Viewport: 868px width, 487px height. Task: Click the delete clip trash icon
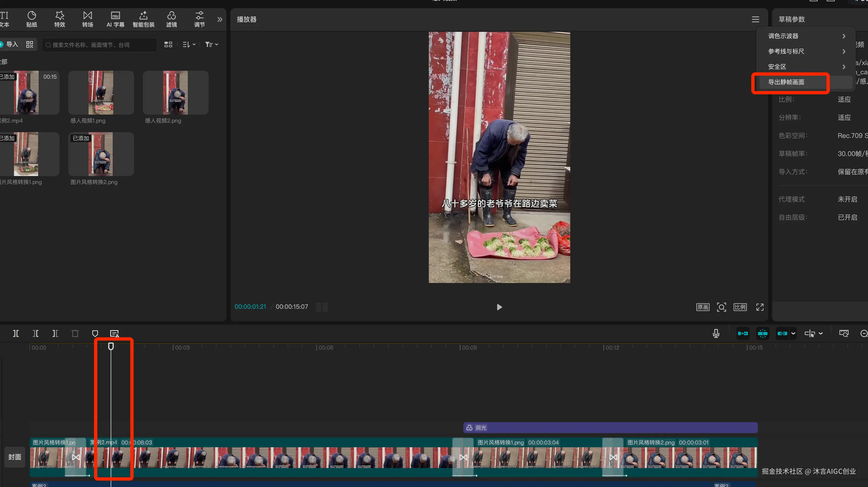(x=75, y=333)
